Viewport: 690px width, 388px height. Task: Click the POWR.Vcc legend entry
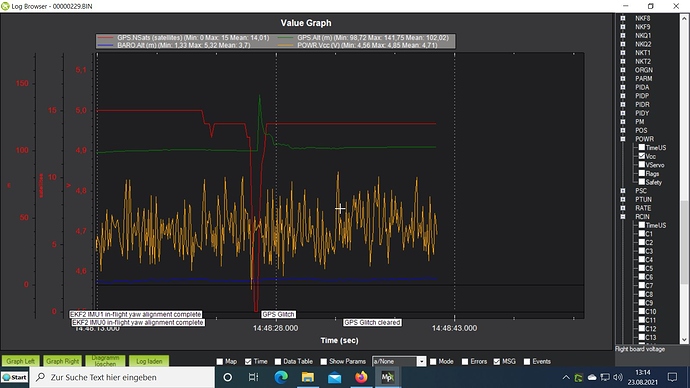click(358, 45)
